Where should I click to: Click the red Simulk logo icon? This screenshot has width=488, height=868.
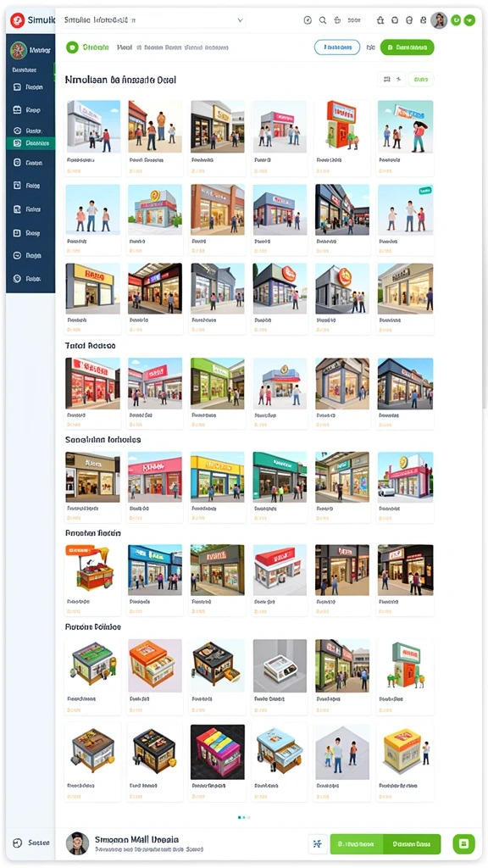(17, 20)
